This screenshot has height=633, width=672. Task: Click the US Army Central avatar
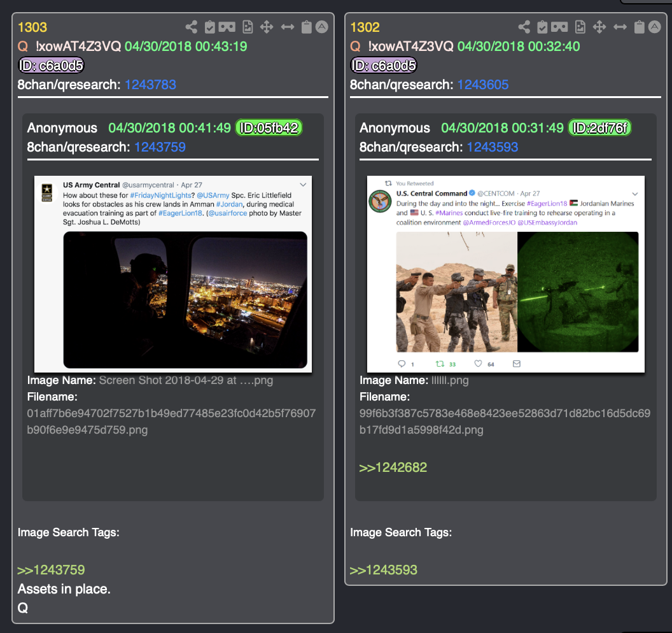[46, 192]
